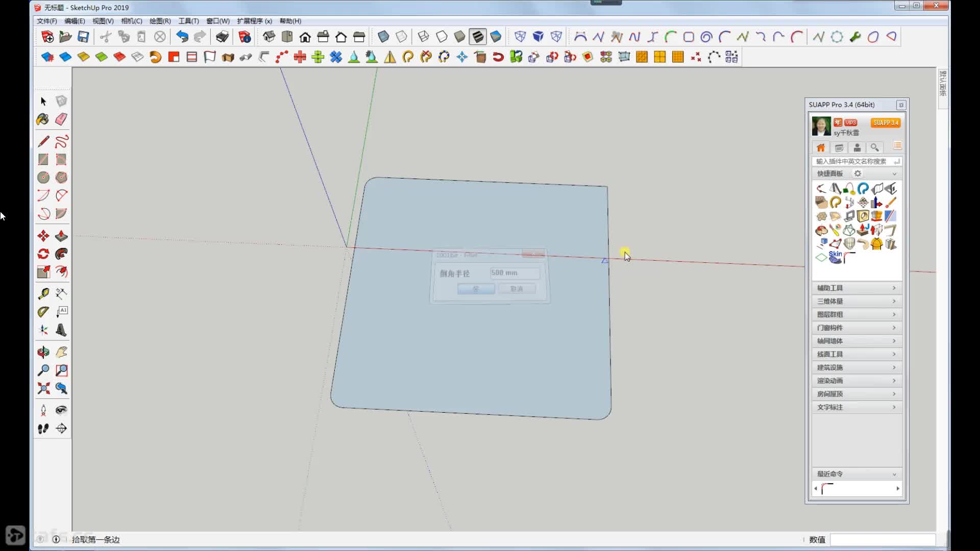
Task: Open file with the folder icon
Action: point(65,37)
